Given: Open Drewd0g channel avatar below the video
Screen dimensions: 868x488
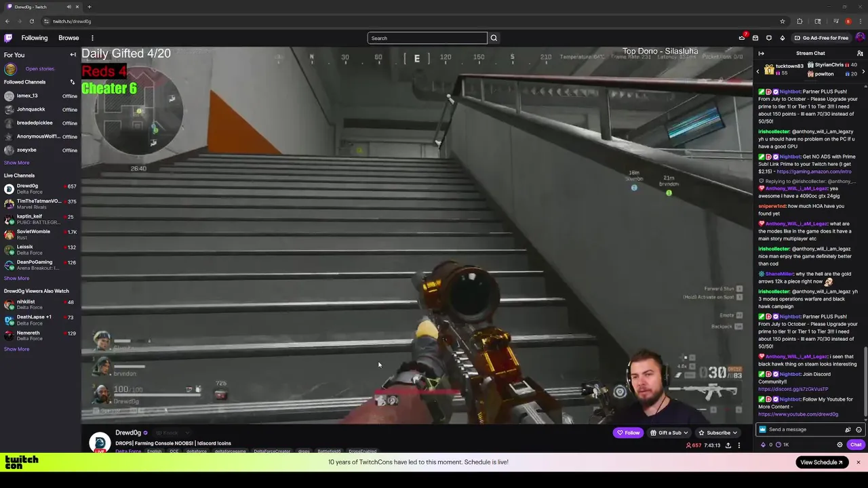Looking at the screenshot, I should pos(100,442).
